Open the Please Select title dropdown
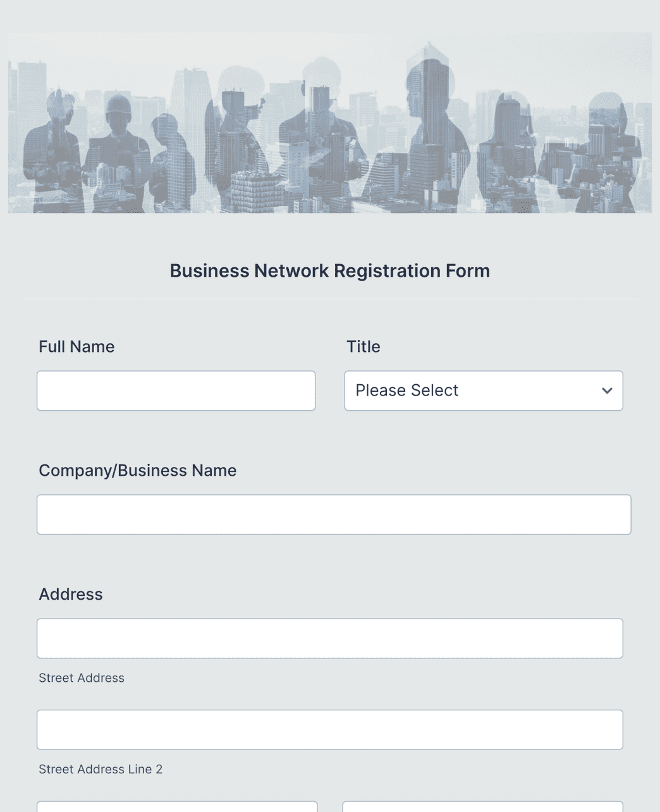This screenshot has height=812, width=660. pyautogui.click(x=484, y=391)
